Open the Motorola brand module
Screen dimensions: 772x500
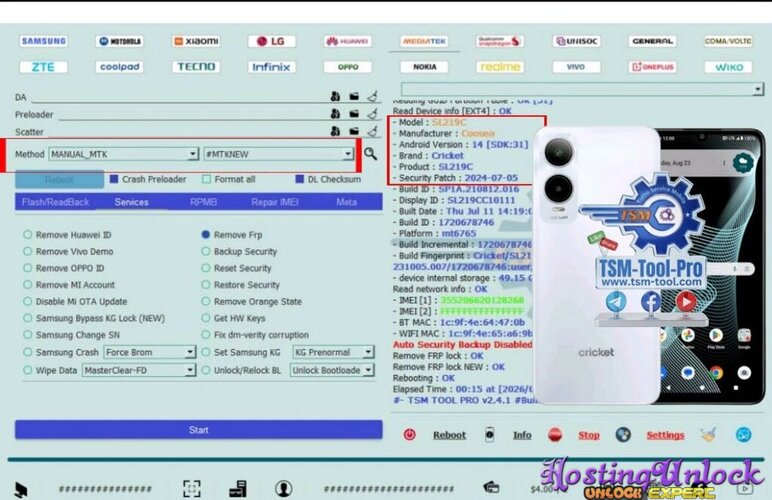(120, 41)
